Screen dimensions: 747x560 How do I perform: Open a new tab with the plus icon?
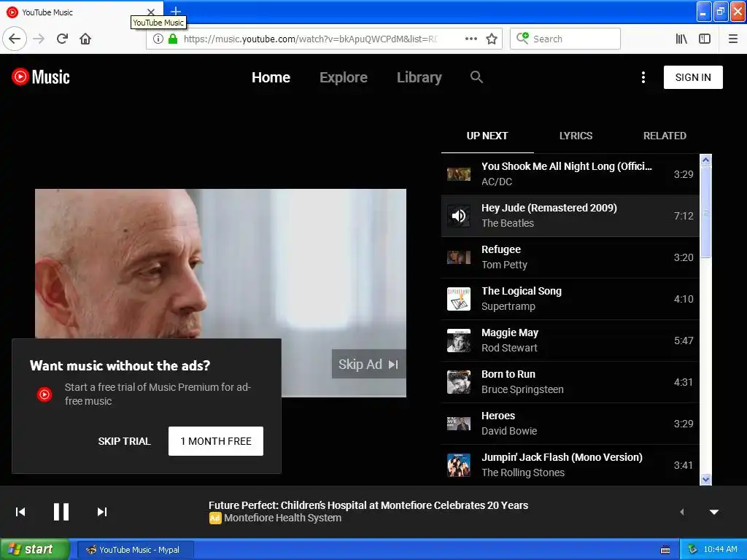pos(176,11)
